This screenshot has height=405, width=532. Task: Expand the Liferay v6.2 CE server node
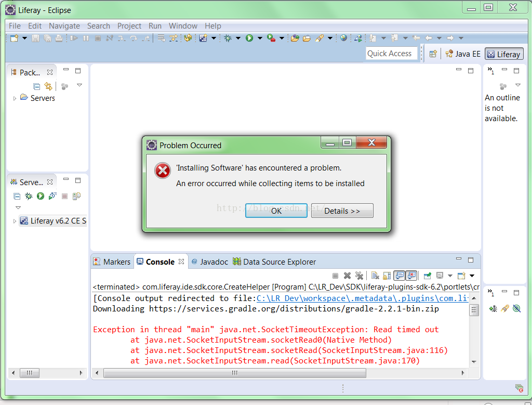[14, 221]
